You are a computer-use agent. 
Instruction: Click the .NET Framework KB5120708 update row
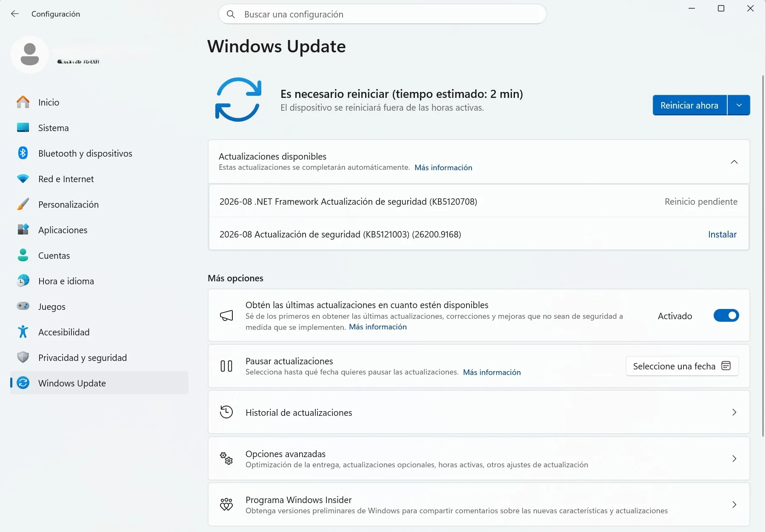478,201
